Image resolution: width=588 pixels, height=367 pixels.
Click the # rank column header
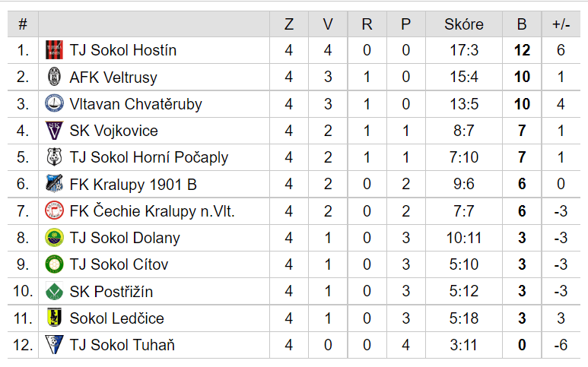point(23,24)
